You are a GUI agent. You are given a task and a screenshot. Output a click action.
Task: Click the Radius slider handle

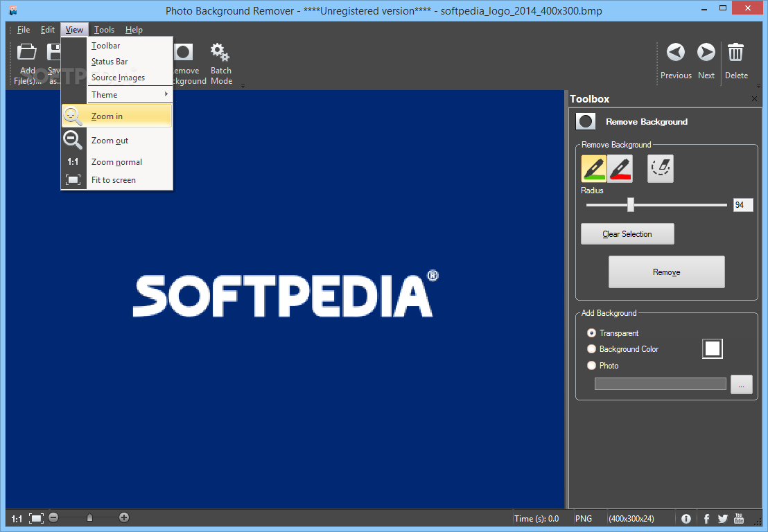(x=631, y=204)
